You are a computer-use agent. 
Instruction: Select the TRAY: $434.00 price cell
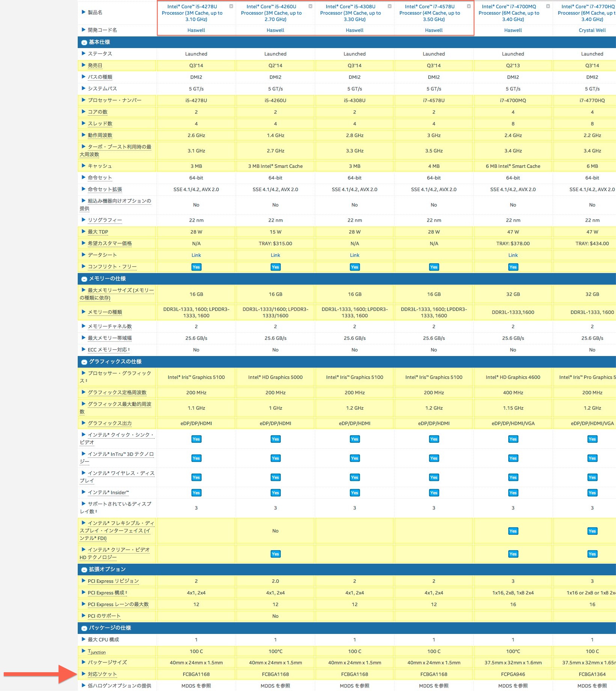(585, 243)
